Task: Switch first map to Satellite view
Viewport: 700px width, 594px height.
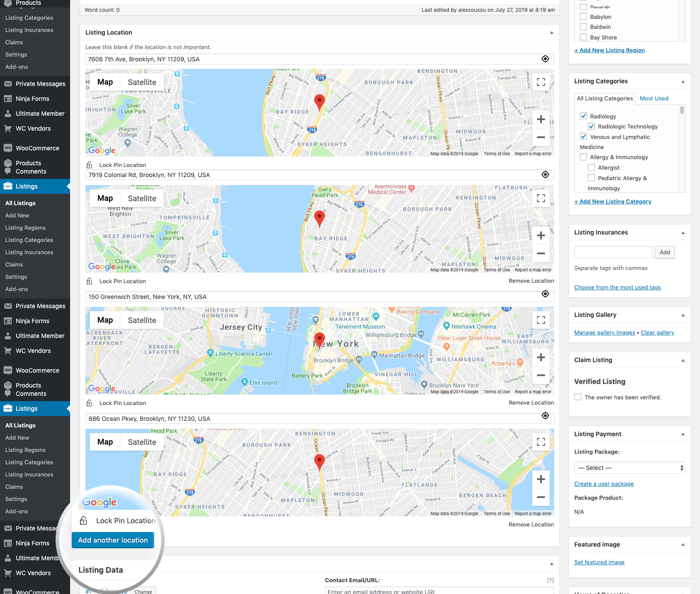Action: tap(142, 82)
